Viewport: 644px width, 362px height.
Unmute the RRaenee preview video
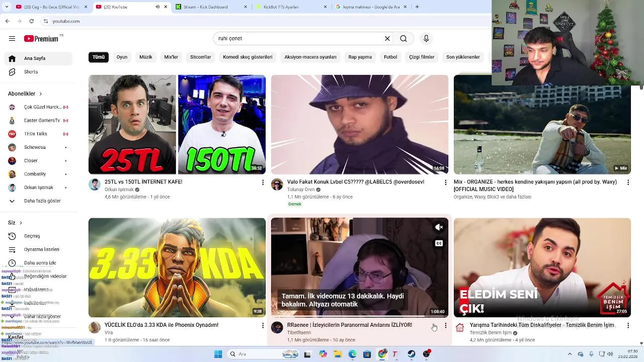click(x=439, y=227)
